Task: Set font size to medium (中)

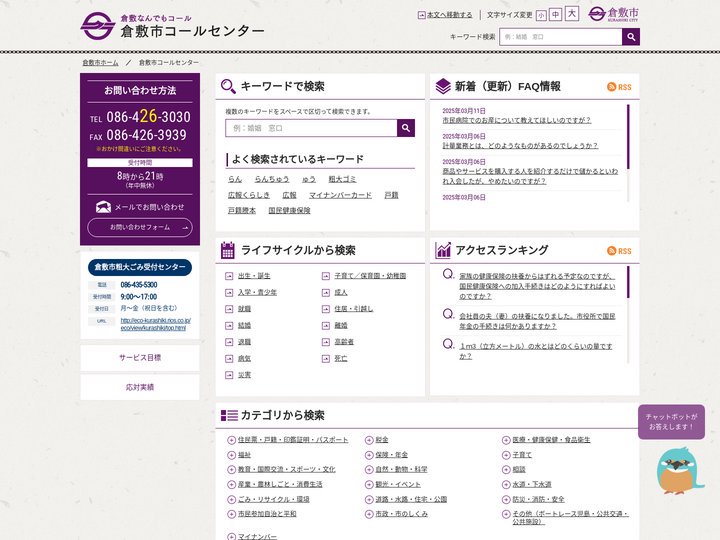Action: point(556,15)
